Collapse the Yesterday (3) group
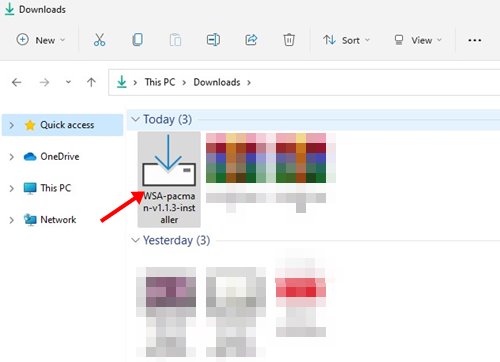Viewport: 500px width, 362px height. click(x=135, y=240)
